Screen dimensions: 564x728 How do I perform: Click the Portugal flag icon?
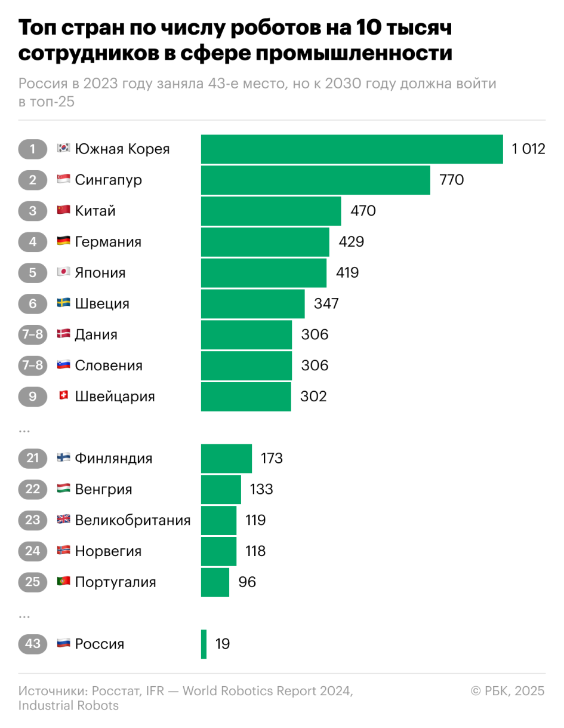point(63,582)
